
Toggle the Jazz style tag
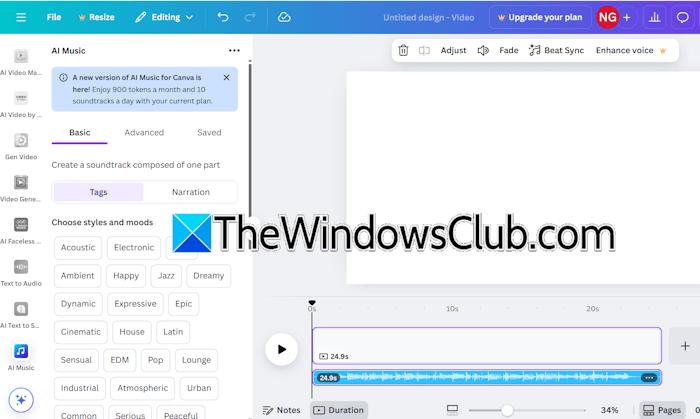tap(166, 276)
